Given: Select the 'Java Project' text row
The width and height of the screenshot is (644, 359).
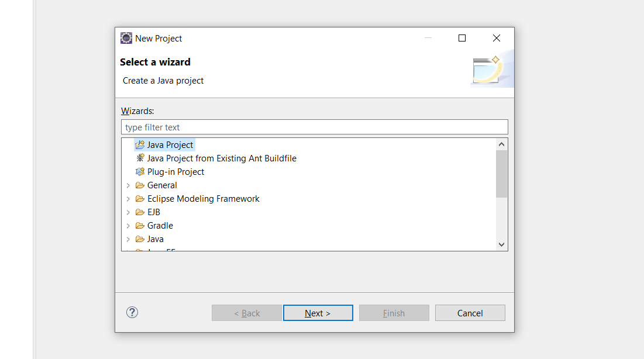Looking at the screenshot, I should (x=170, y=145).
